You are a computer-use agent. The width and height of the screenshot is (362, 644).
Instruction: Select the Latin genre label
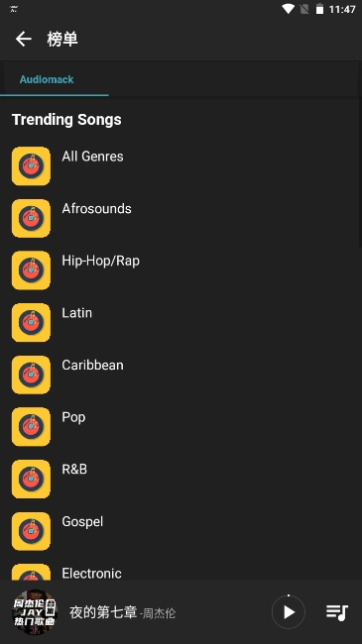click(x=77, y=313)
